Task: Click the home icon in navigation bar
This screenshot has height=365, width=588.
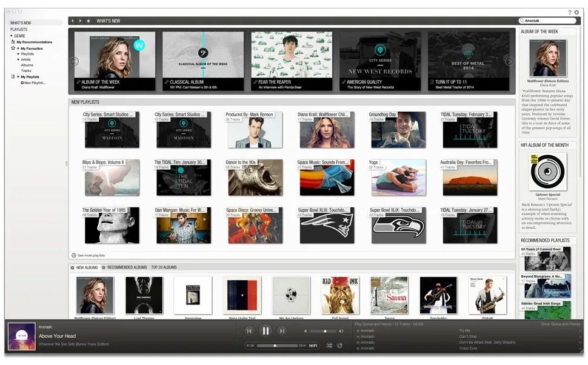Action: (89, 21)
